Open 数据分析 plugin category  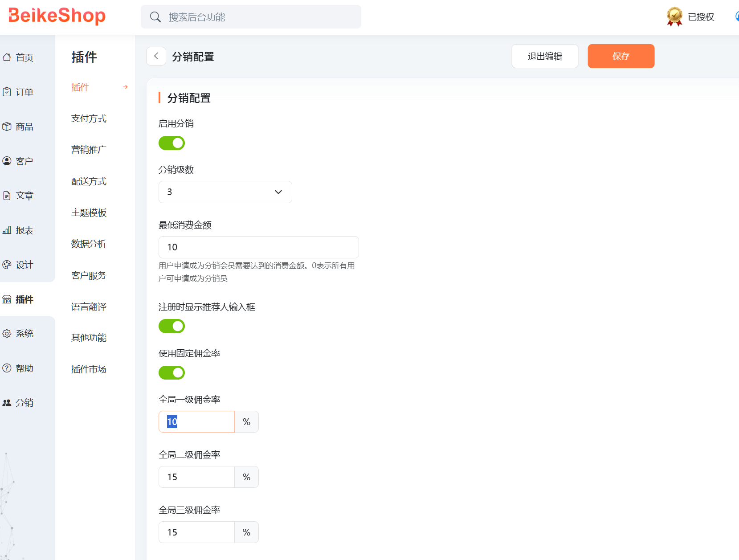(x=89, y=244)
